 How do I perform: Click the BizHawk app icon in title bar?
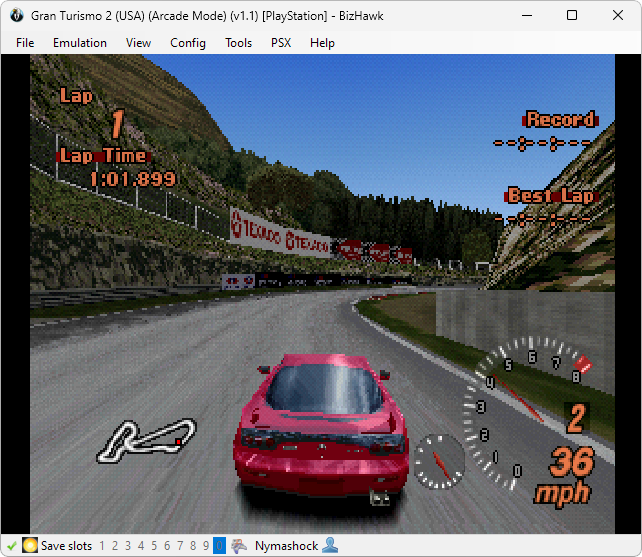click(x=17, y=16)
